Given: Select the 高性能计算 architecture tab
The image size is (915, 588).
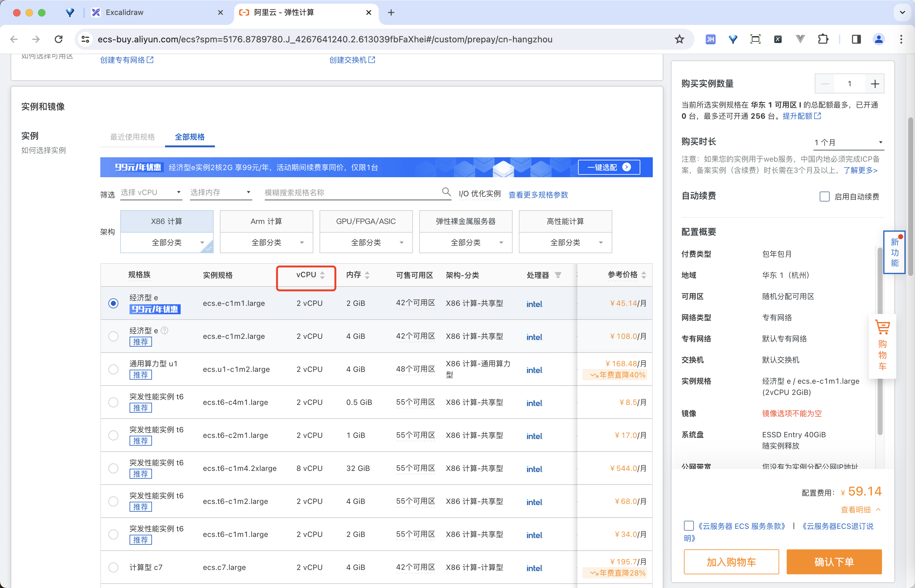Looking at the screenshot, I should coord(565,221).
